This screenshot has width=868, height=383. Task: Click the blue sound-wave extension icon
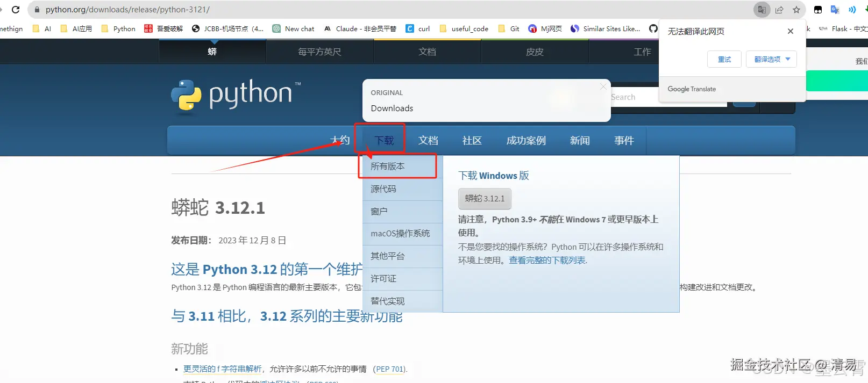tap(852, 10)
